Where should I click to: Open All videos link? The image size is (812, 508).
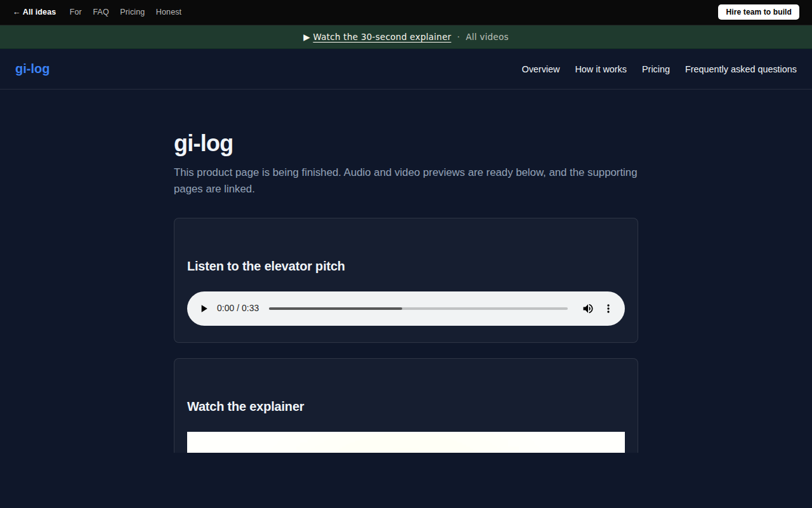click(487, 37)
